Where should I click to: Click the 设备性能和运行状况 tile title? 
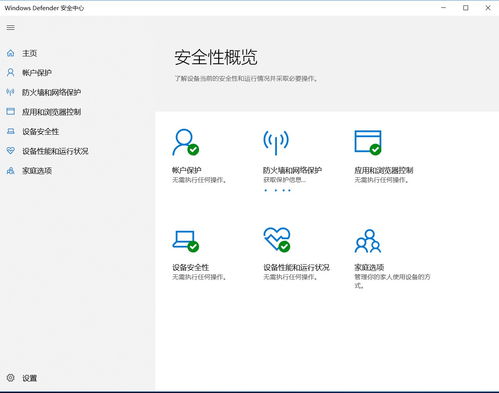point(296,267)
